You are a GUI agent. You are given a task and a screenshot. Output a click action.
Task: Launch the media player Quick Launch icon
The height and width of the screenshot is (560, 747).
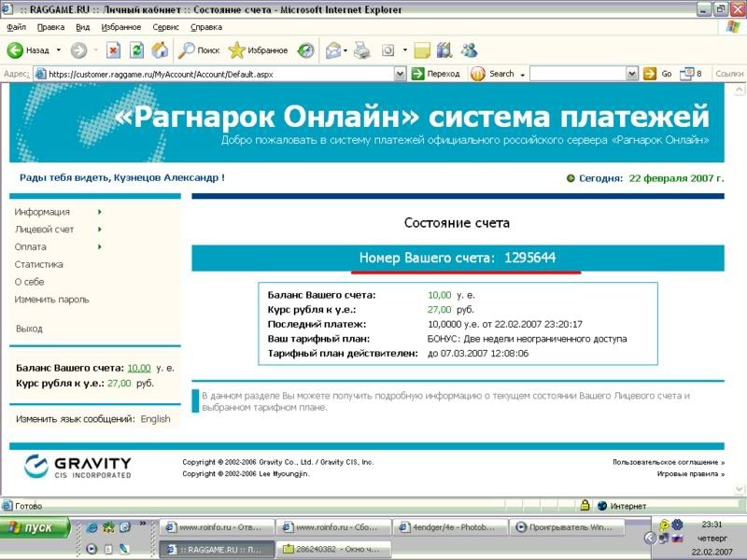pyautogui.click(x=92, y=549)
